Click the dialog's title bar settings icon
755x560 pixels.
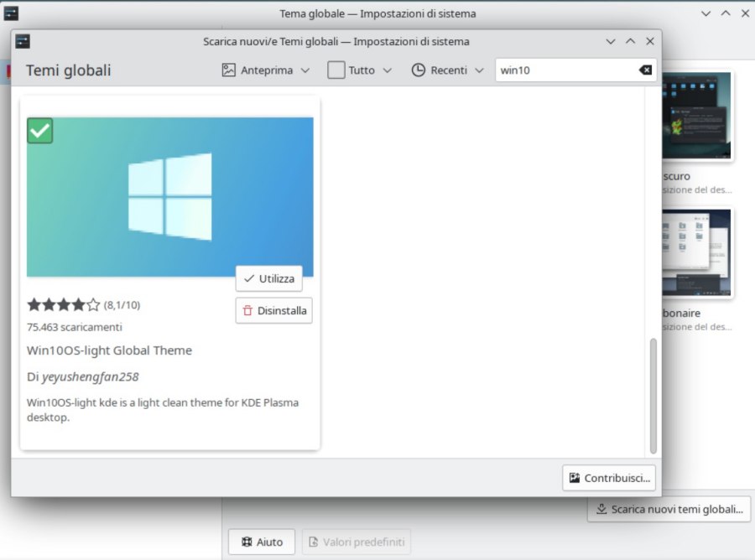[22, 41]
